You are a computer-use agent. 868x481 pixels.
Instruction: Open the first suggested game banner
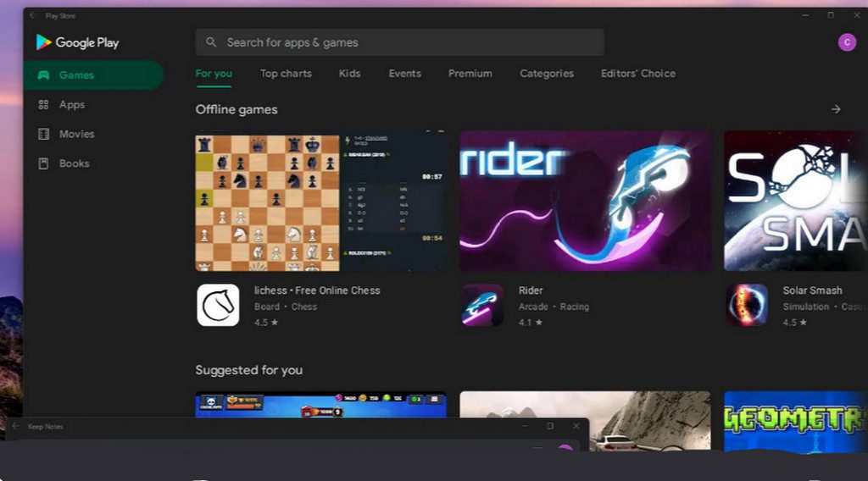pyautogui.click(x=320, y=405)
